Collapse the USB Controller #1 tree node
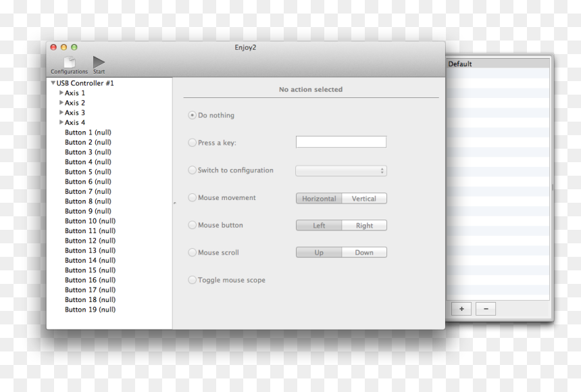Image resolution: width=581 pixels, height=392 pixels. point(53,83)
